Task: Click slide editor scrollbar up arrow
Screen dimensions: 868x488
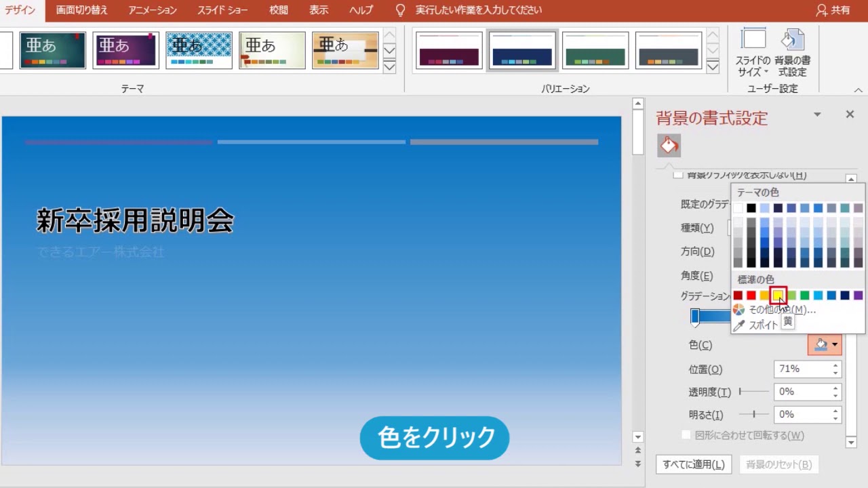Action: pos(637,104)
